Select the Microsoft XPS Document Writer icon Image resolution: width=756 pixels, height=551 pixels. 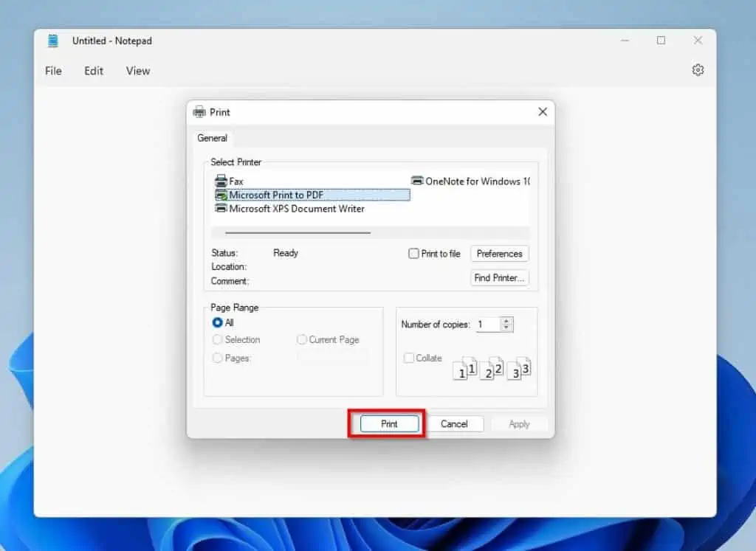pyautogui.click(x=221, y=209)
